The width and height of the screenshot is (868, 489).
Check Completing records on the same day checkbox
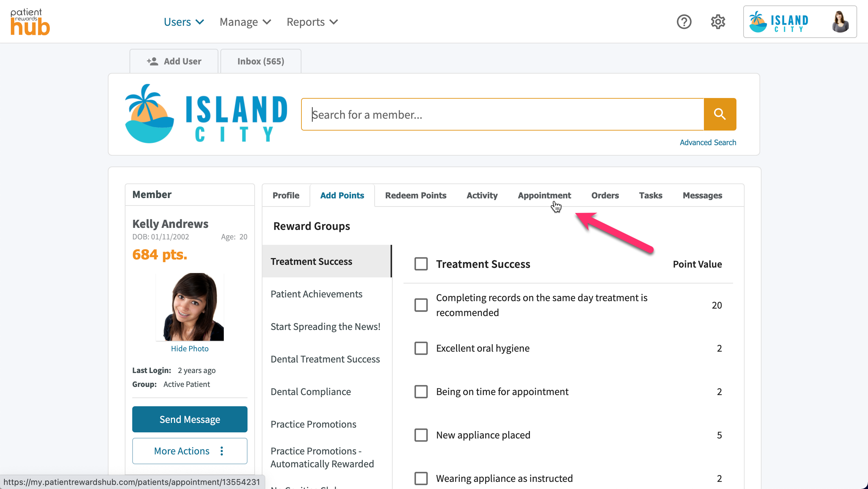(x=421, y=305)
